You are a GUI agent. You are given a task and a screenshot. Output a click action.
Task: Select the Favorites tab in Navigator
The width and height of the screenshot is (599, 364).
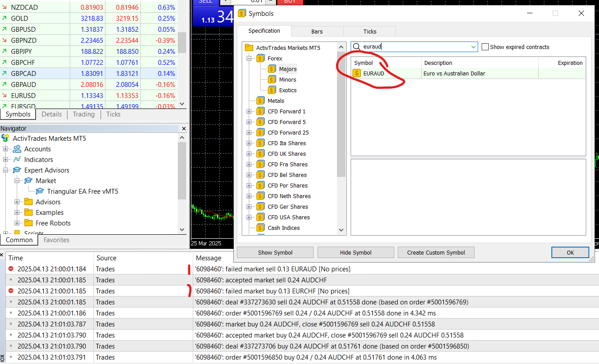coord(58,240)
